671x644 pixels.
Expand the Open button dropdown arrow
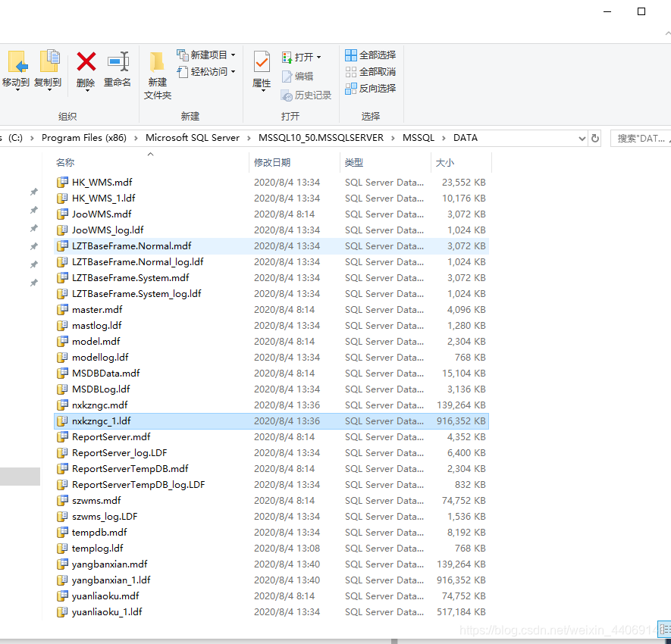tap(318, 58)
